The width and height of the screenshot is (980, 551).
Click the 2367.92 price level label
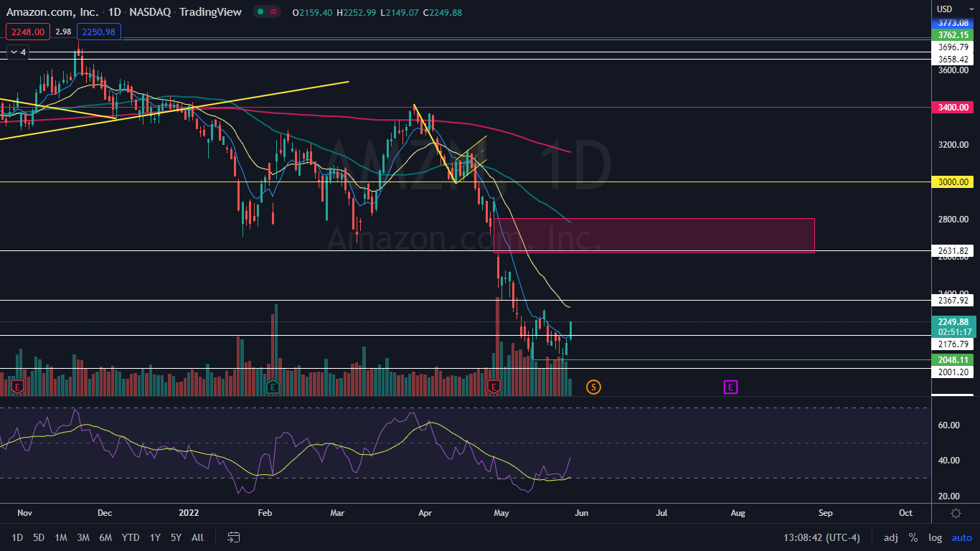[x=953, y=300]
